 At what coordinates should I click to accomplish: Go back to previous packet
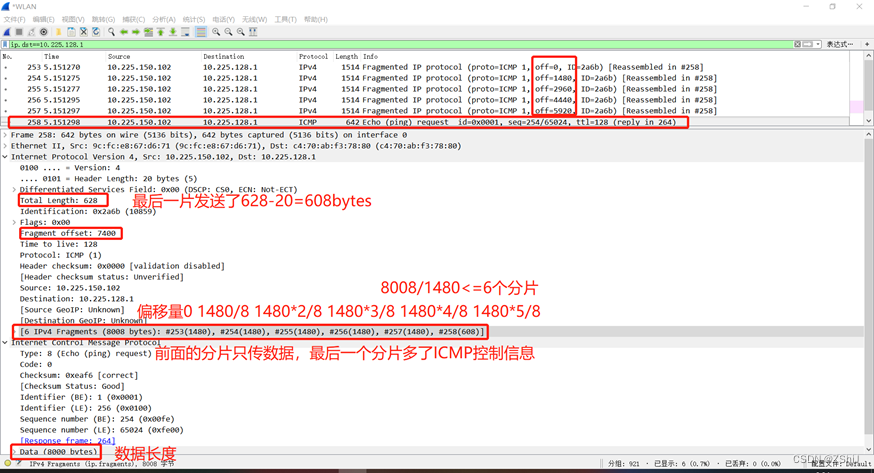point(124,32)
